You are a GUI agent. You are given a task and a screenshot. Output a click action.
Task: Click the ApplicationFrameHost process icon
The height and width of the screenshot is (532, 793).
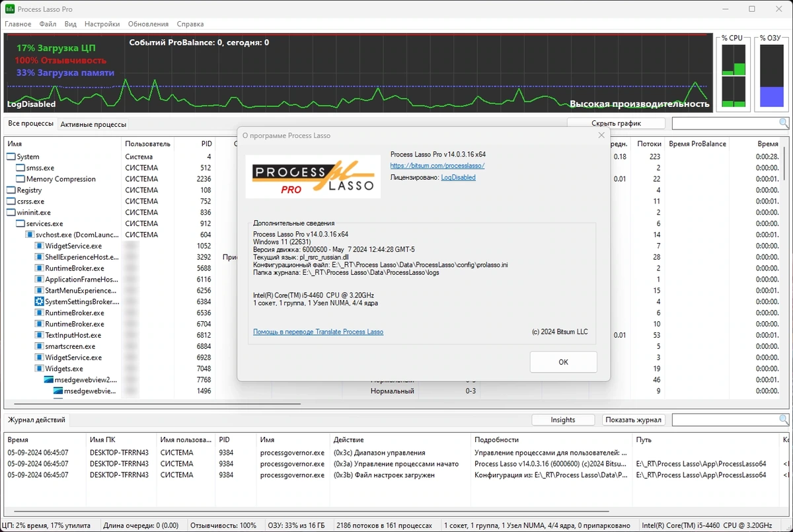click(39, 280)
